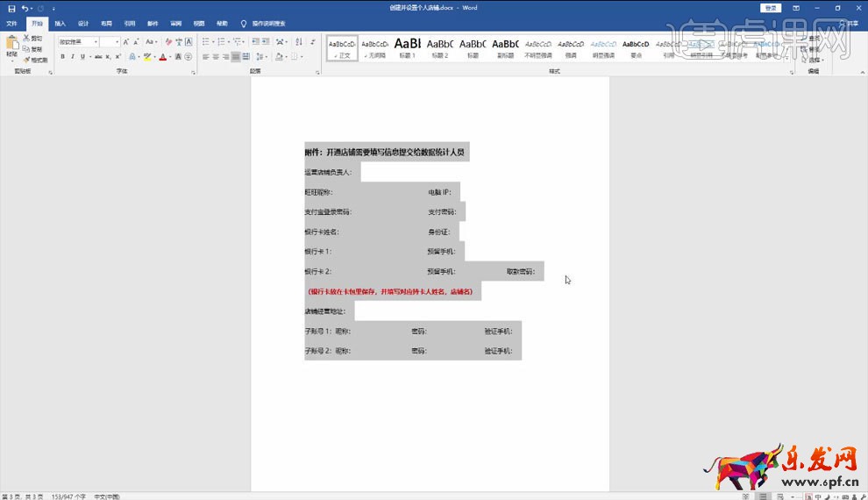This screenshot has height=500, width=868.
Task: Click the 登录 sign-in button
Action: (x=771, y=8)
